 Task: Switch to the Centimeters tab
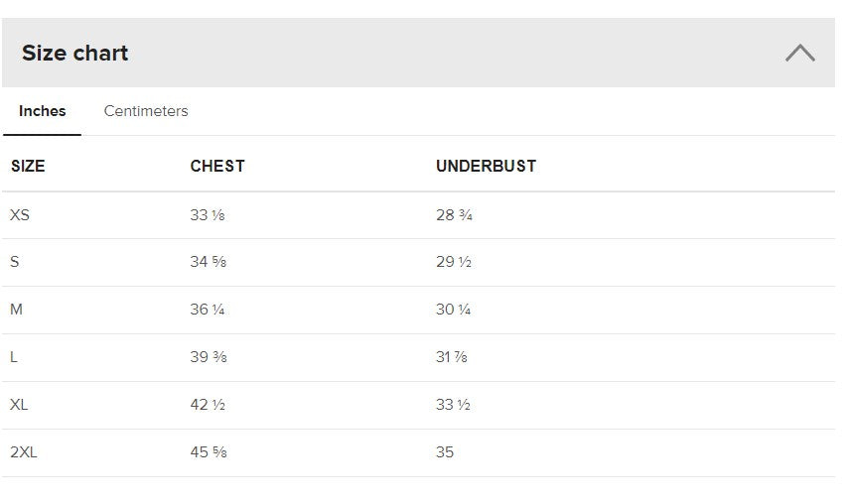(146, 111)
